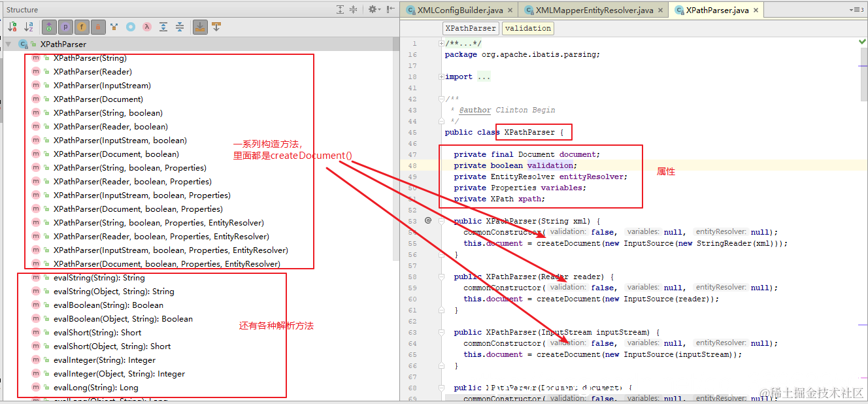Click method icon beside XPathParser(InputStream, boolean)
Viewport: 868px width, 404px height.
pyautogui.click(x=35, y=141)
